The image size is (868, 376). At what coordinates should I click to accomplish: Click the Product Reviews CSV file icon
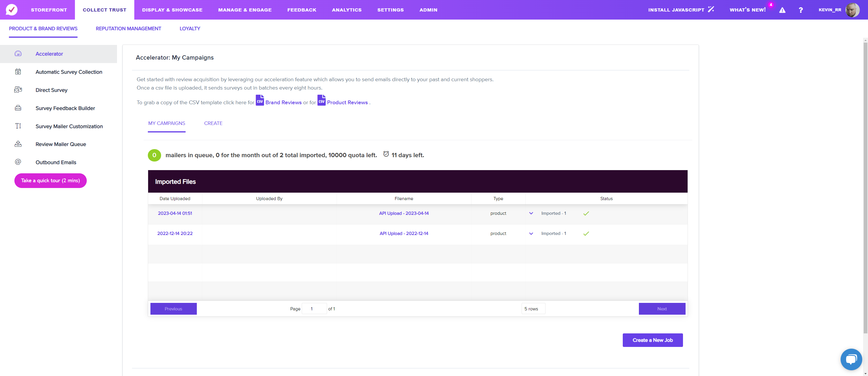tap(321, 100)
